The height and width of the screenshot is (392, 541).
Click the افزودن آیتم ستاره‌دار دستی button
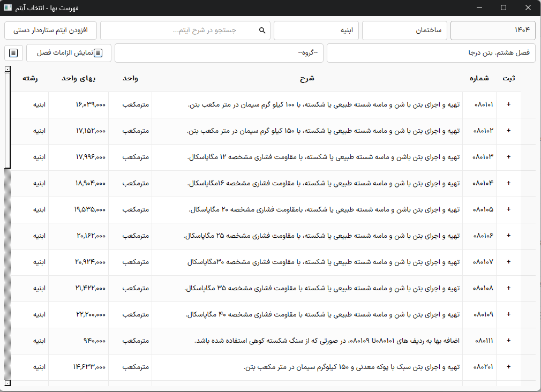50,31
